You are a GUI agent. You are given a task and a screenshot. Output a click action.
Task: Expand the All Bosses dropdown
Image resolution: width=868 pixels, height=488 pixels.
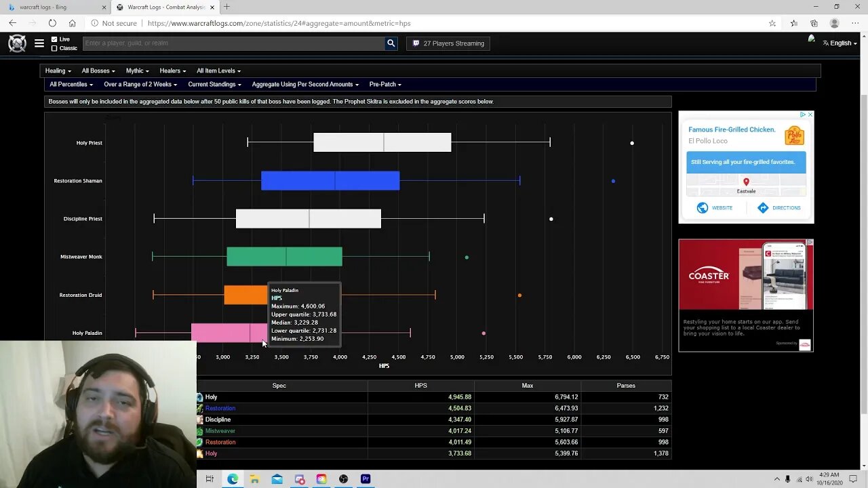(x=98, y=70)
